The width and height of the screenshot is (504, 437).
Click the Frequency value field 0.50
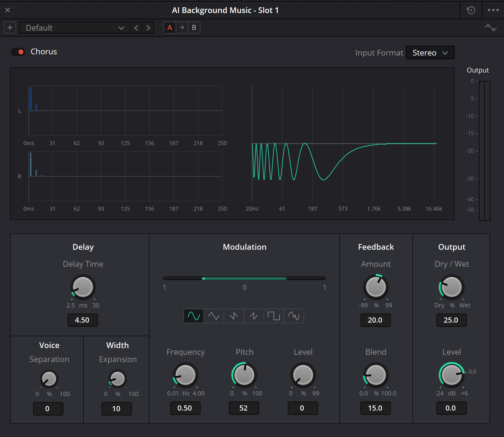coord(185,408)
